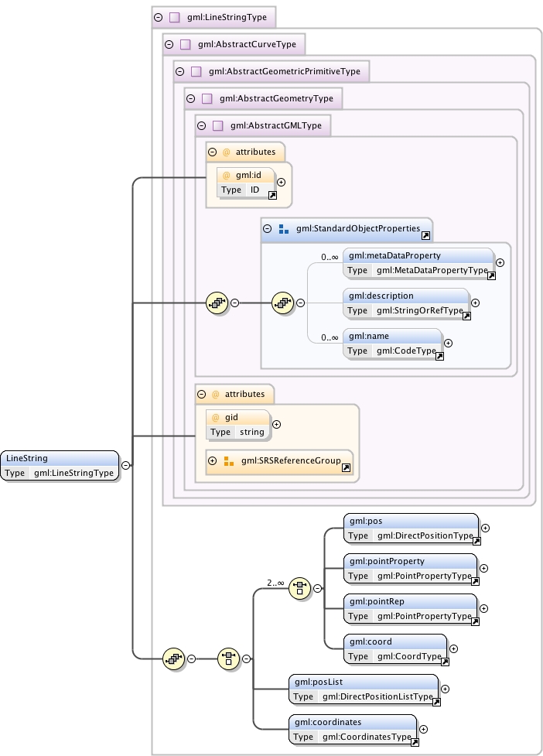The image size is (543, 756).
Task: Collapse the attributes group containing gid
Action: [x=201, y=394]
